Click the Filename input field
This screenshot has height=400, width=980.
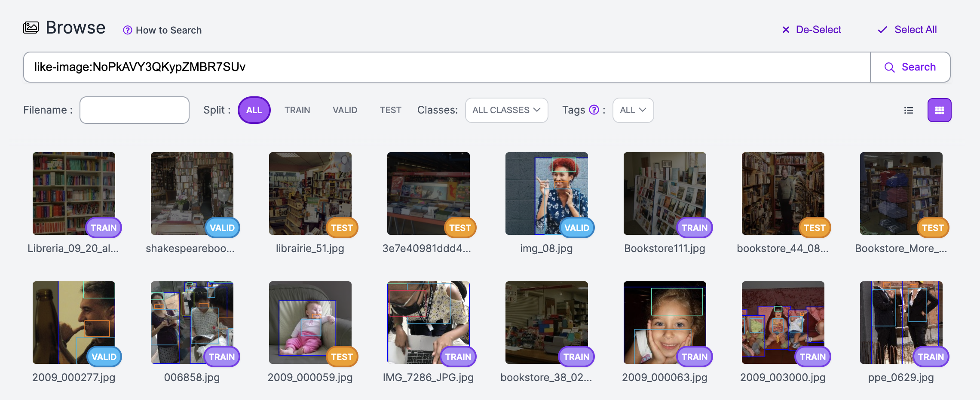[x=134, y=110]
